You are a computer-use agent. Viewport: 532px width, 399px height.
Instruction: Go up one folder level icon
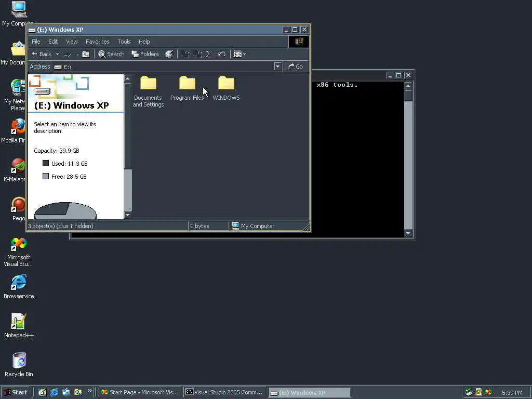pos(86,54)
